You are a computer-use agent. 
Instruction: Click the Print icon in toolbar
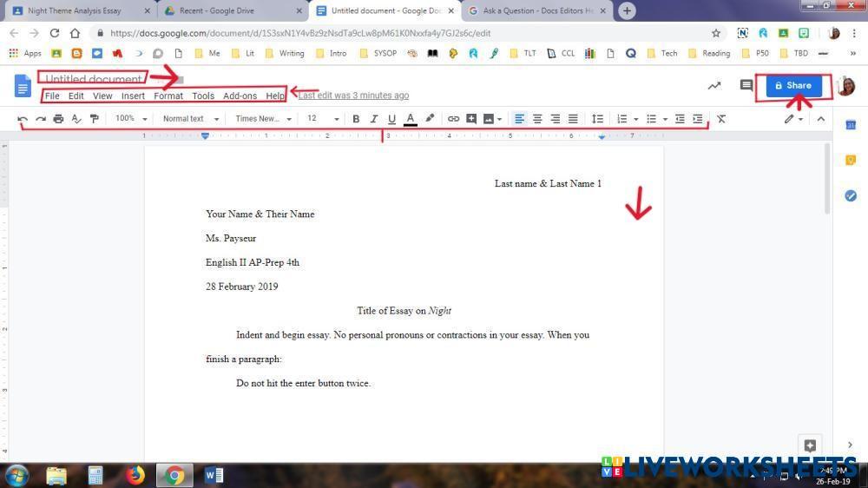tap(58, 119)
